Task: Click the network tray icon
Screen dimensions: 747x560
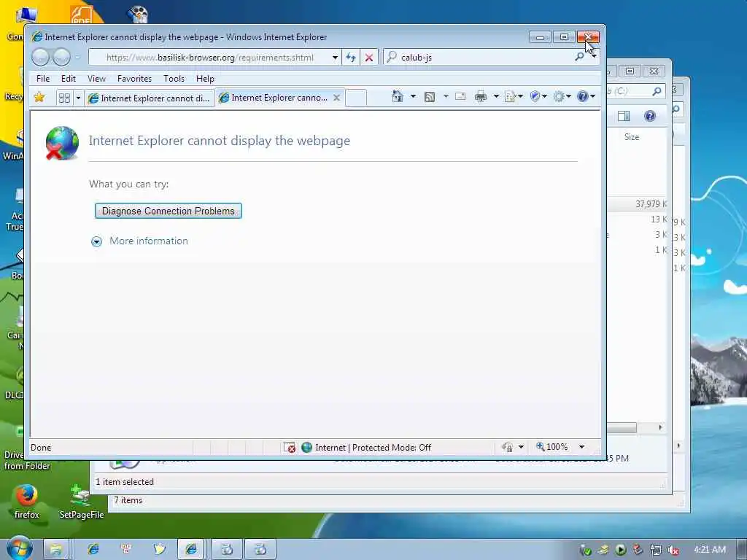Action: [x=656, y=550]
